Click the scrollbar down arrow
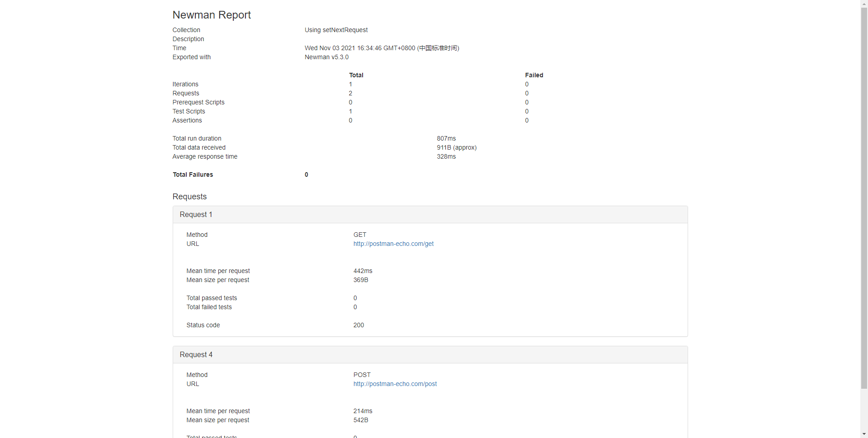 (x=864, y=434)
